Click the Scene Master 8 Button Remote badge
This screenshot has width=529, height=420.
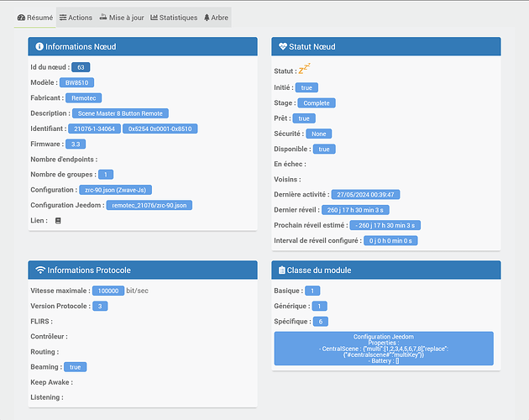pyautogui.click(x=121, y=113)
